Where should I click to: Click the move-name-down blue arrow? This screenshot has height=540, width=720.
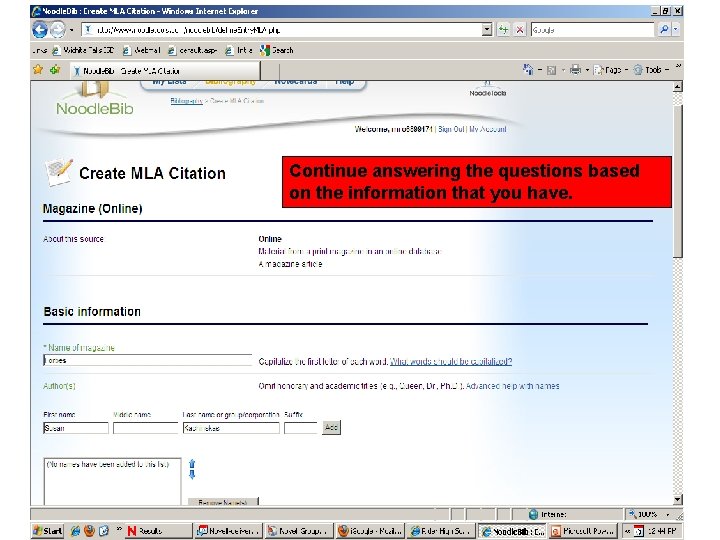(x=192, y=474)
